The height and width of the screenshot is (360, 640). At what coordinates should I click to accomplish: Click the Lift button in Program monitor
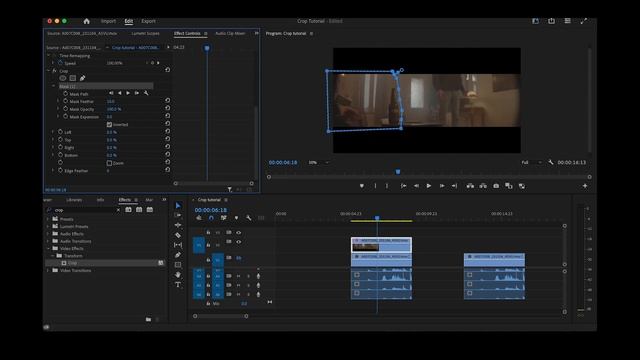[470, 186]
